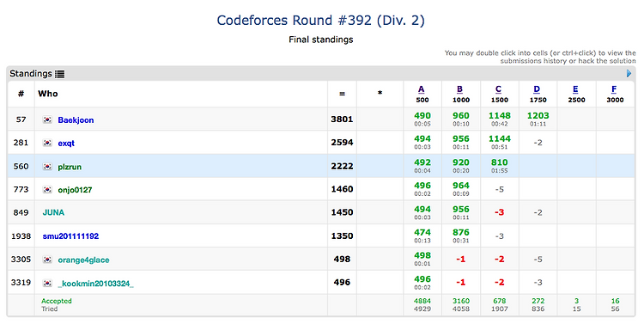Click the Accepted label in the footer row
644x324 pixels.
coord(57,301)
